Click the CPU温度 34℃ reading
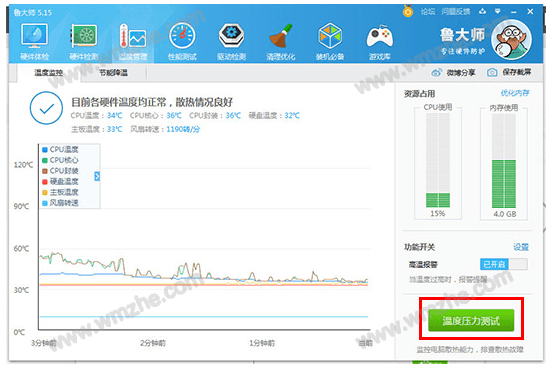Screen dimensions: 560x366 point(96,116)
